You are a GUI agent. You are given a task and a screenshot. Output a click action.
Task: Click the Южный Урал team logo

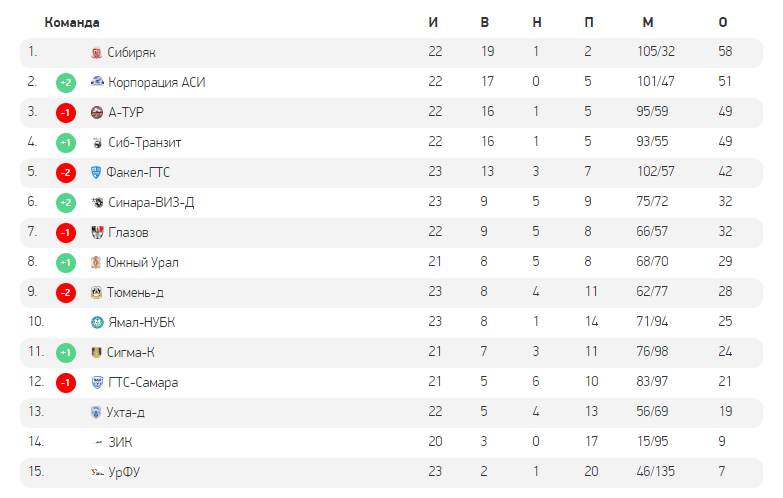coord(96,263)
